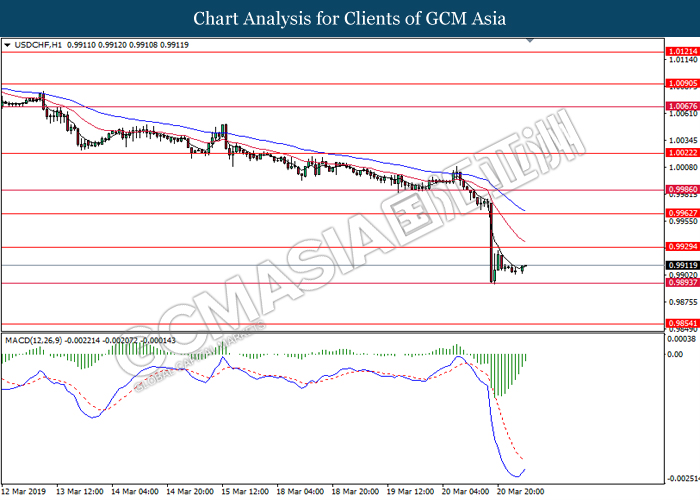
Task: Click the 14 Mar 04:00 time label
Action: click(x=135, y=492)
